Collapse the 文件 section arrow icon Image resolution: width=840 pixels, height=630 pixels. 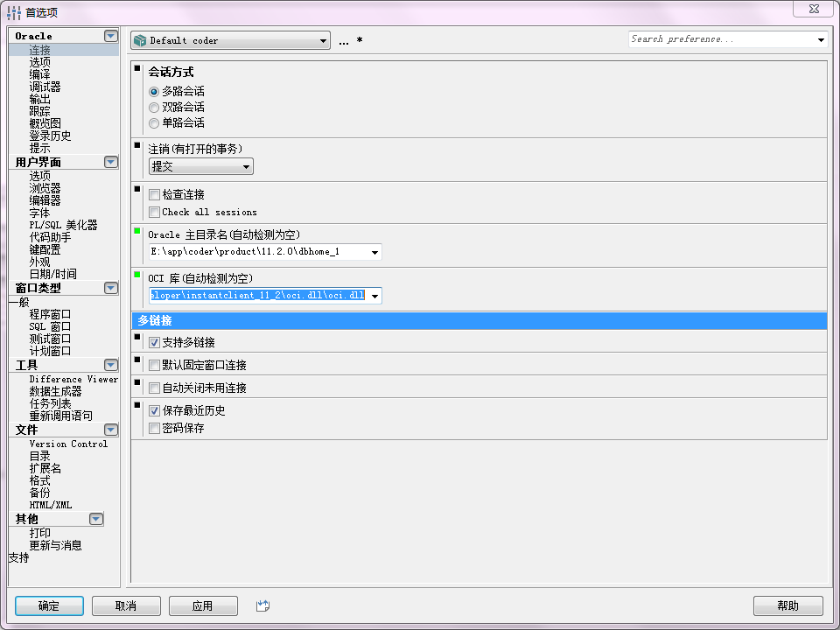click(111, 430)
